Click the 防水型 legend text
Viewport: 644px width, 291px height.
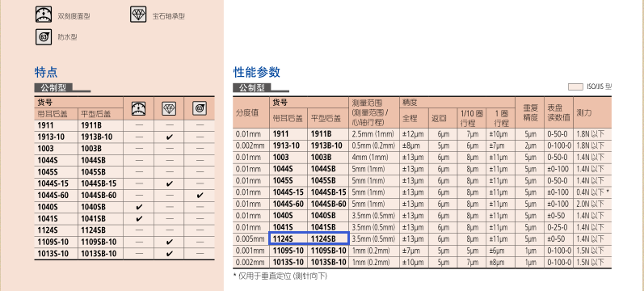[67, 37]
